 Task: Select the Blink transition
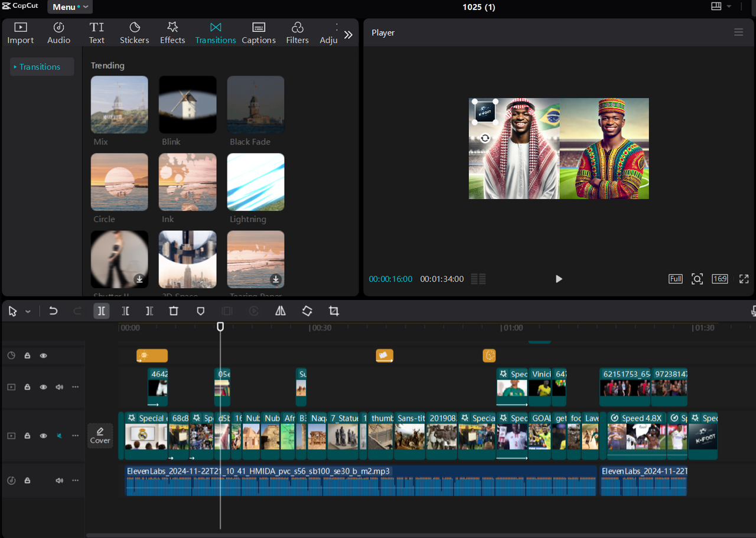[x=188, y=105]
